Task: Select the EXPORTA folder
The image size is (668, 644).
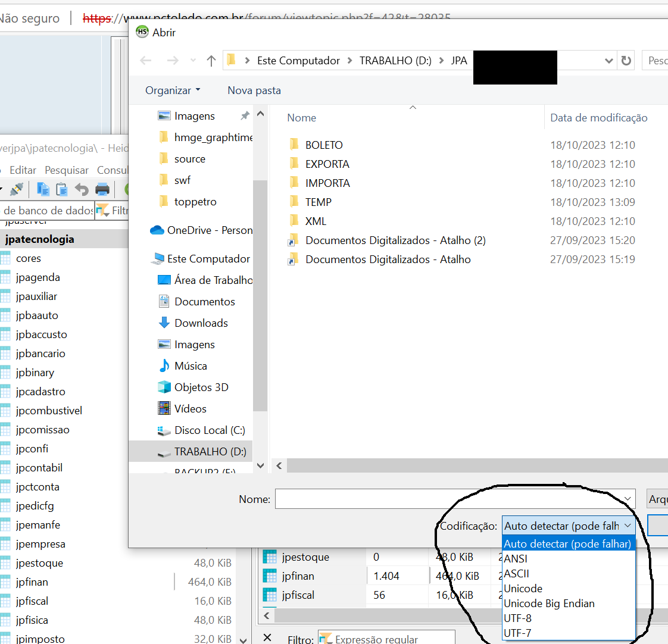Action: pyautogui.click(x=327, y=164)
